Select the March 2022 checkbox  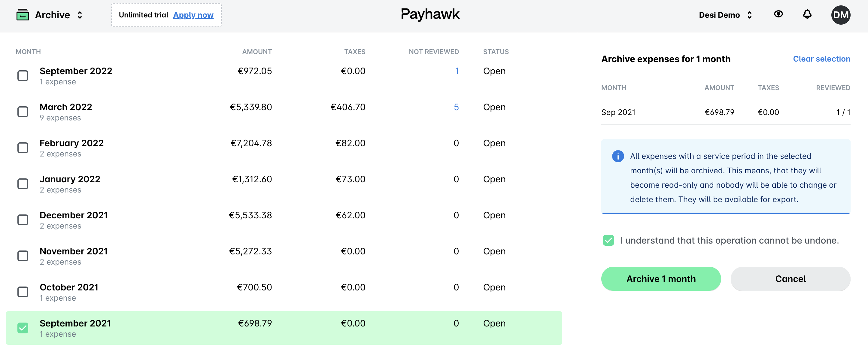point(23,112)
